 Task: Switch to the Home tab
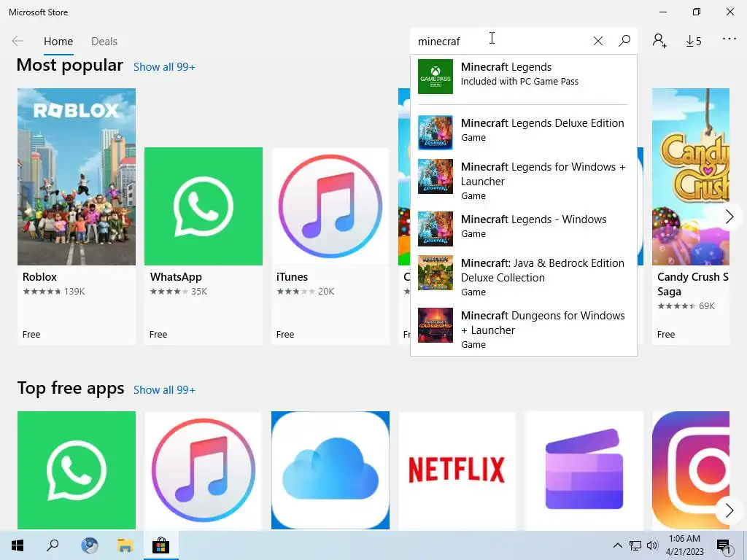tap(58, 42)
